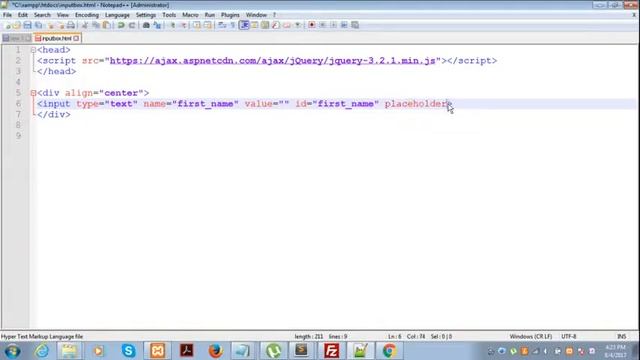
Task: Toggle the highlighted Indent Guide button
Action: tap(244, 25)
